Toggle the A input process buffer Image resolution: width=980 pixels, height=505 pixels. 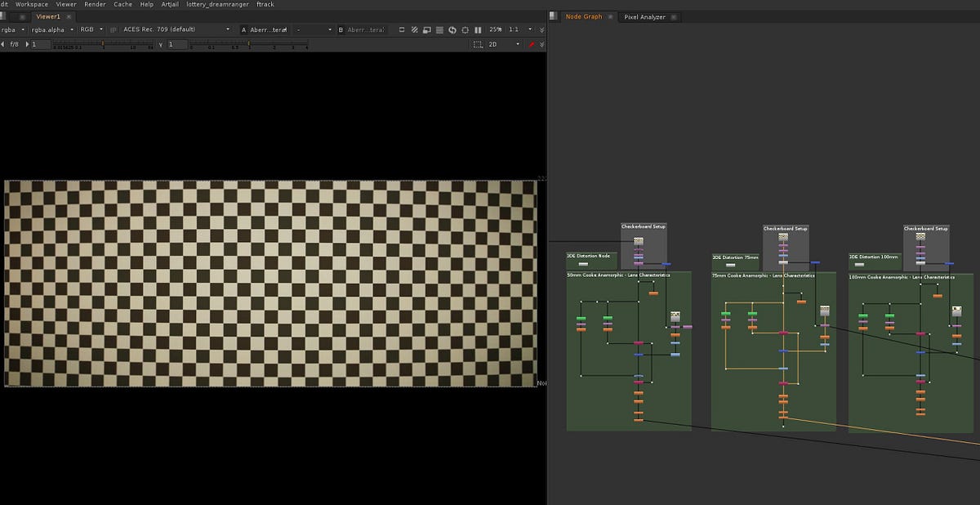pos(243,29)
